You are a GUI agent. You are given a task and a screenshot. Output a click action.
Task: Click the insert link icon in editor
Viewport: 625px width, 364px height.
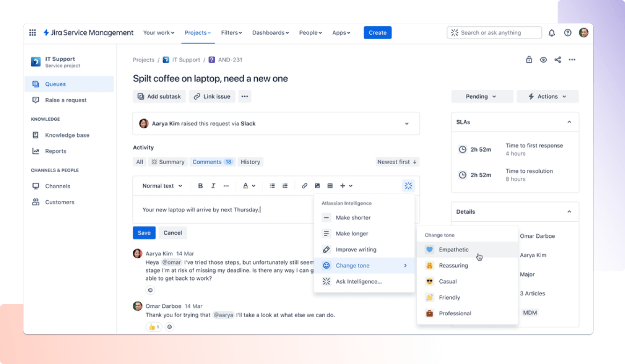(x=305, y=186)
